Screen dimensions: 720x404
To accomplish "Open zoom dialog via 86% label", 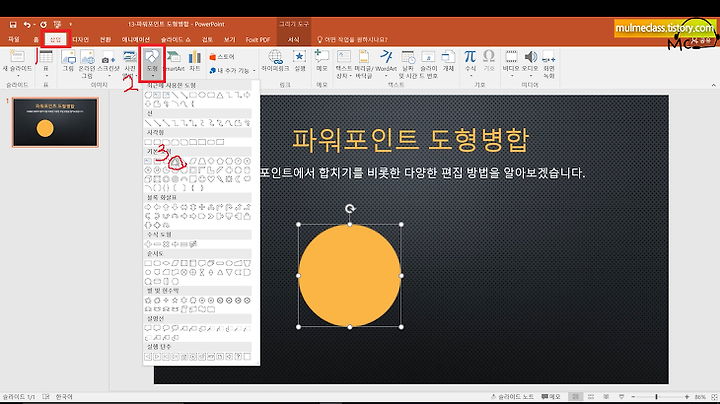I will click(700, 397).
